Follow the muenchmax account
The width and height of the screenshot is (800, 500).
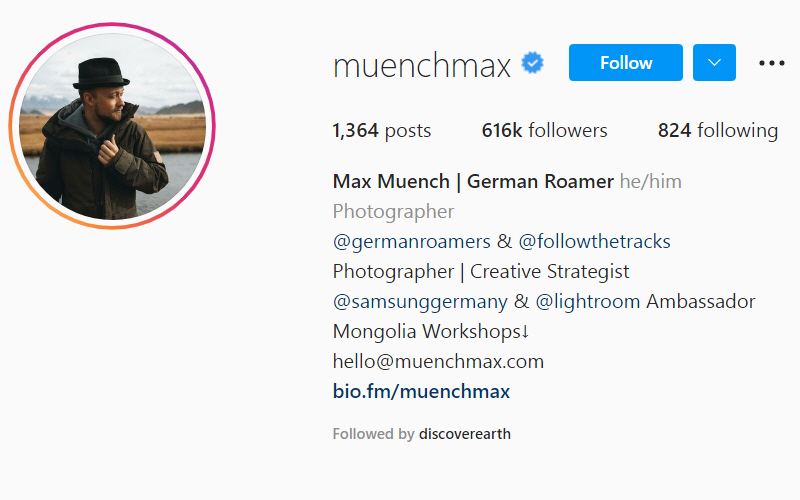click(625, 63)
